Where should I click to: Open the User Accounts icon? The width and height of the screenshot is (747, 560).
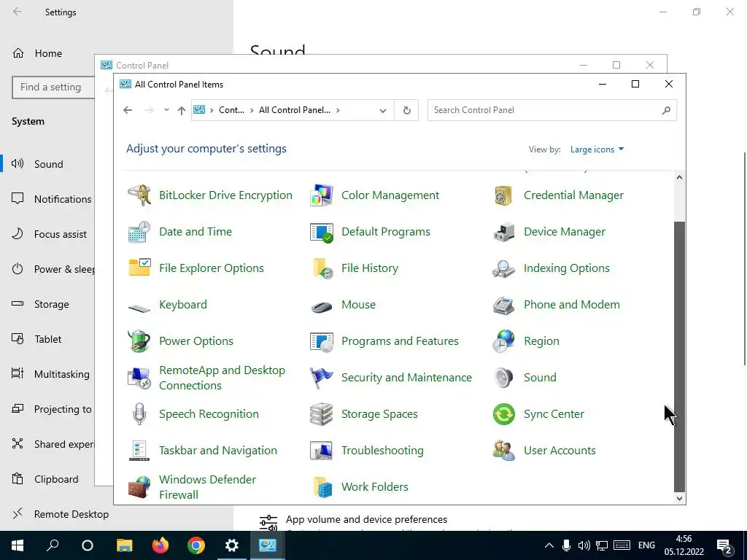click(x=503, y=451)
